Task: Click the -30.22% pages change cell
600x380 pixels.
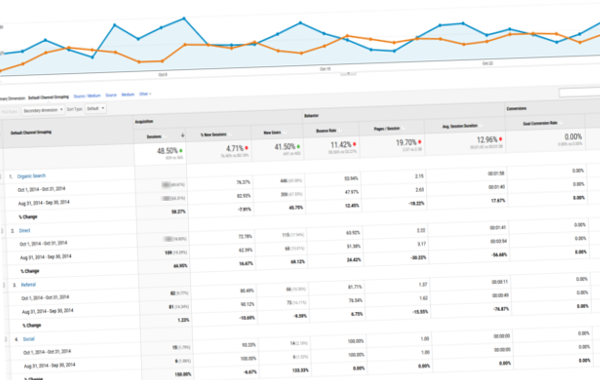Action: point(418,258)
